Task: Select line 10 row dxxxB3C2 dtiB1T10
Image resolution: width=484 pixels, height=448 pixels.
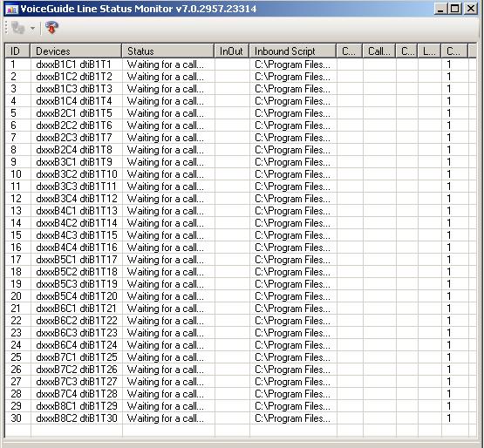Action: pyautogui.click(x=241, y=174)
